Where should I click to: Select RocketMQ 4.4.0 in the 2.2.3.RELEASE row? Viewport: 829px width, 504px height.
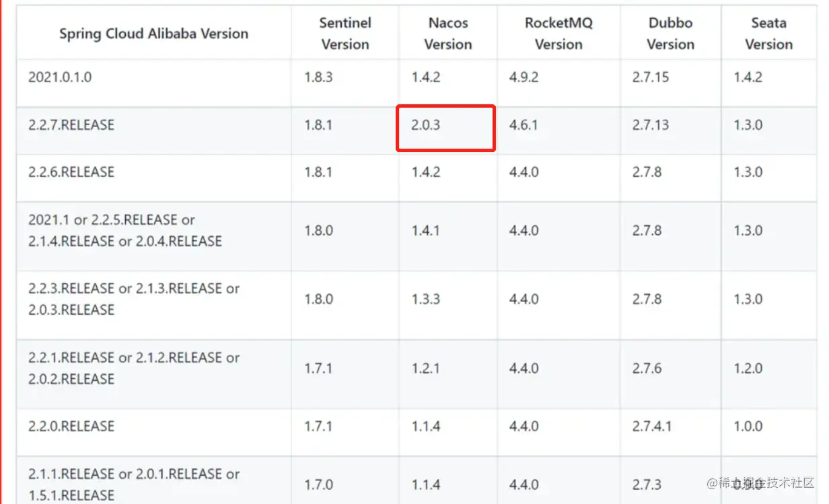pos(558,305)
